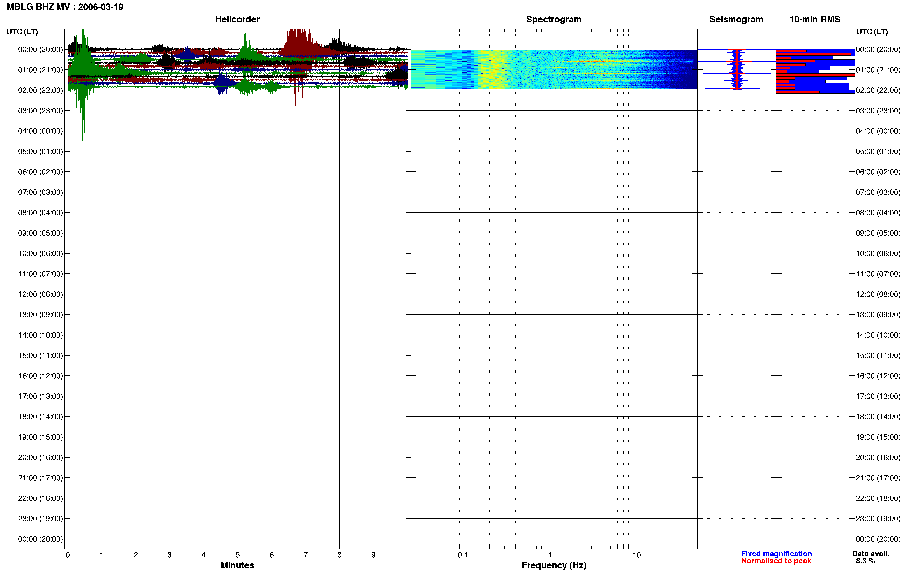
Task: Click the colored spectrogram data band
Action: coord(554,70)
